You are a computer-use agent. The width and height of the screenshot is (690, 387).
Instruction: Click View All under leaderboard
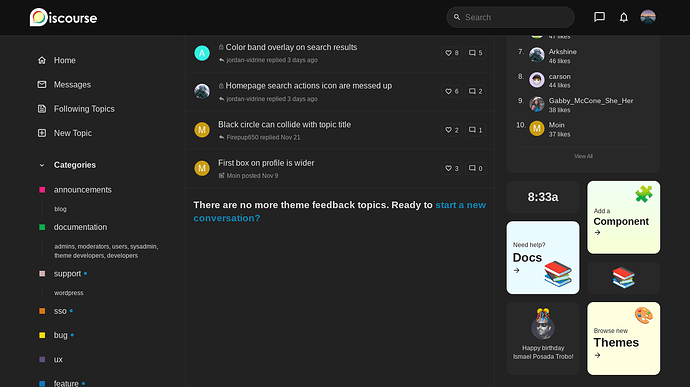[x=583, y=156]
